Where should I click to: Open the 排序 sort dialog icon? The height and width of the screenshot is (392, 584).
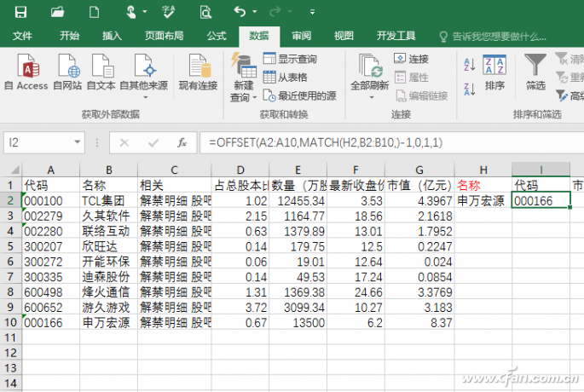tap(494, 72)
